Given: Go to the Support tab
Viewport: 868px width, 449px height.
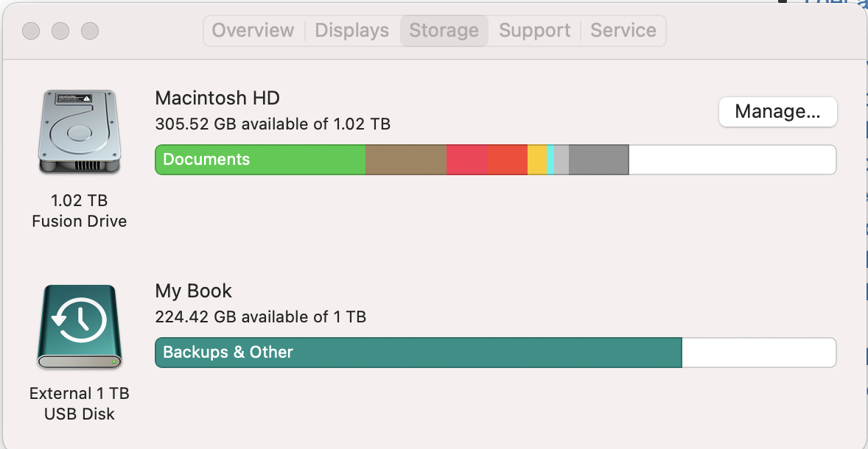Looking at the screenshot, I should tap(534, 30).
